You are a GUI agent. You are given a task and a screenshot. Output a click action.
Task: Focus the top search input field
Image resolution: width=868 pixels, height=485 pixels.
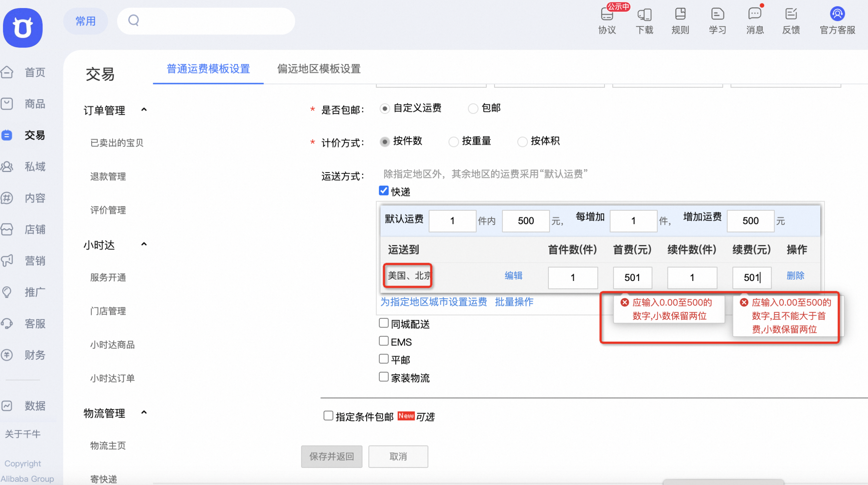tap(206, 21)
